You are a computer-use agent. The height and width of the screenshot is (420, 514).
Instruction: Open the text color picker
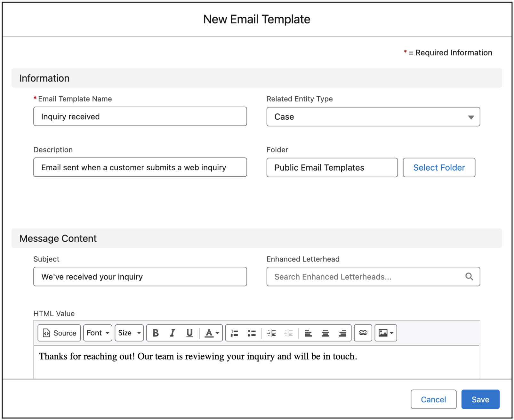coord(212,333)
